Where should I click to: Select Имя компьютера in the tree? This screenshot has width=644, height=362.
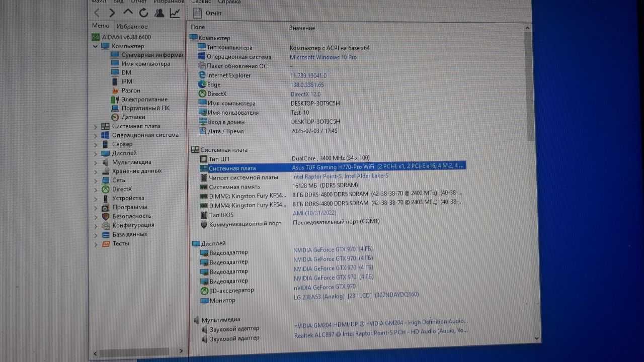click(145, 64)
